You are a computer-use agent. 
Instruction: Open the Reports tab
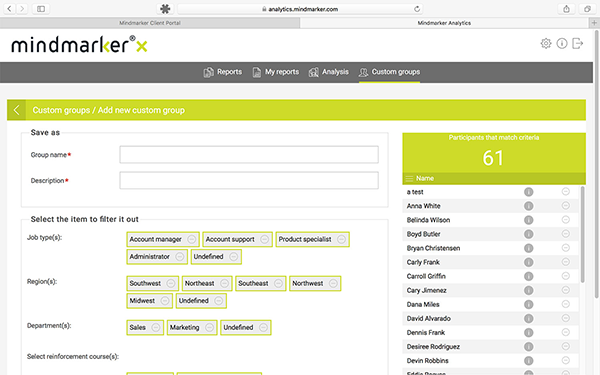(x=223, y=72)
